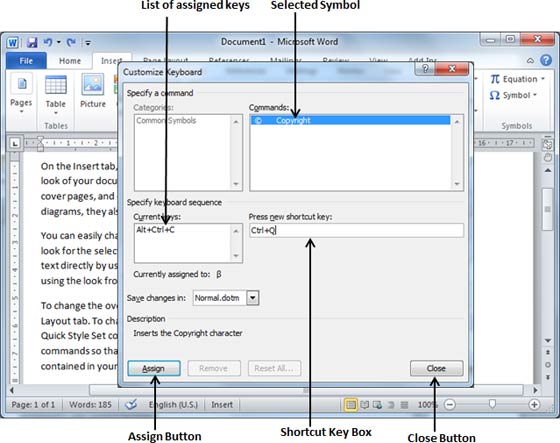The image size is (560, 443).
Task: Expand the Symbol dropdown arrow
Action: 535,95
